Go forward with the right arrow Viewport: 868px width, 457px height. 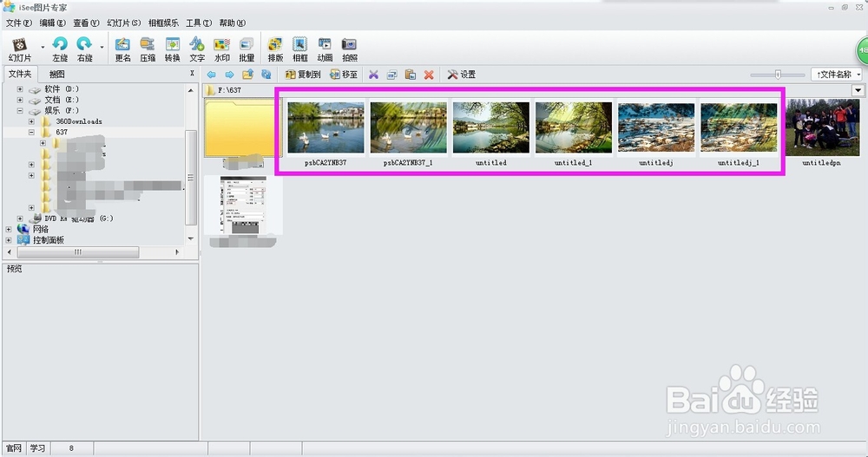(x=229, y=74)
